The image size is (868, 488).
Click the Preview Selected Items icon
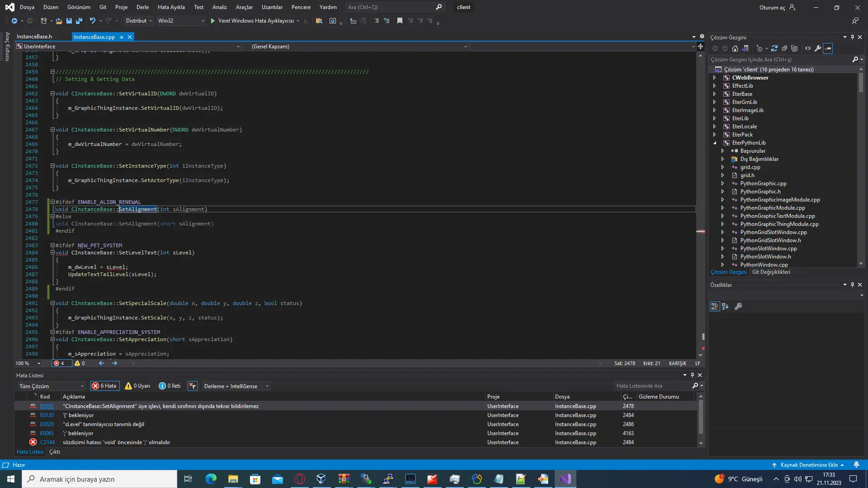[x=828, y=48]
